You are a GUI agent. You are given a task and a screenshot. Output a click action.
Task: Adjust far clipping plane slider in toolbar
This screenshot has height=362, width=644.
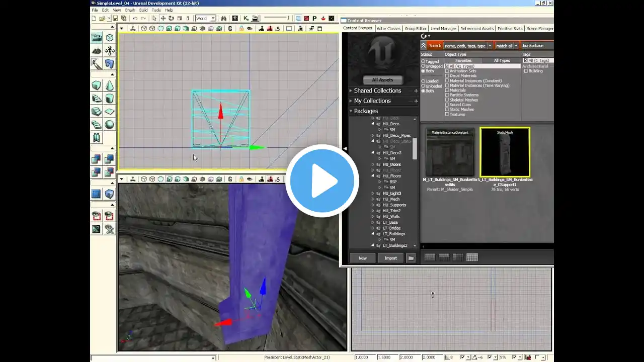coord(276,19)
